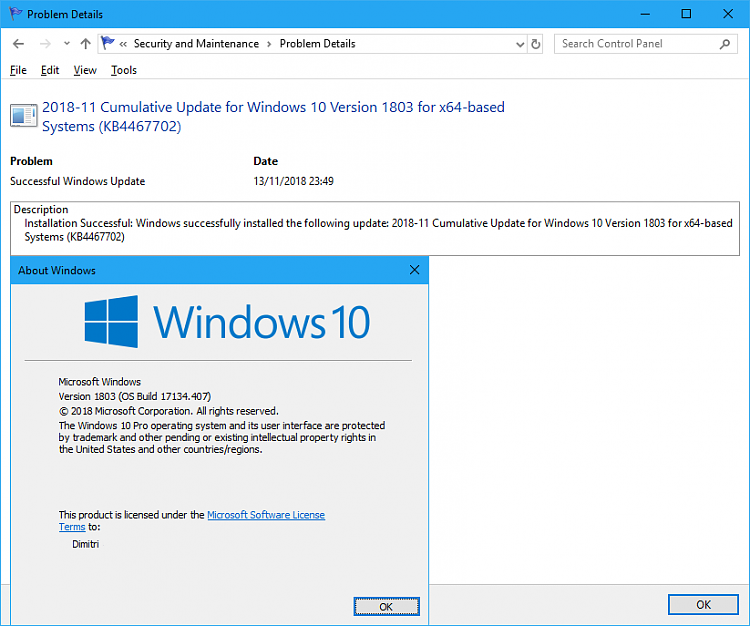Viewport: 750px width, 626px height.
Task: Open the File menu
Action: tap(18, 70)
